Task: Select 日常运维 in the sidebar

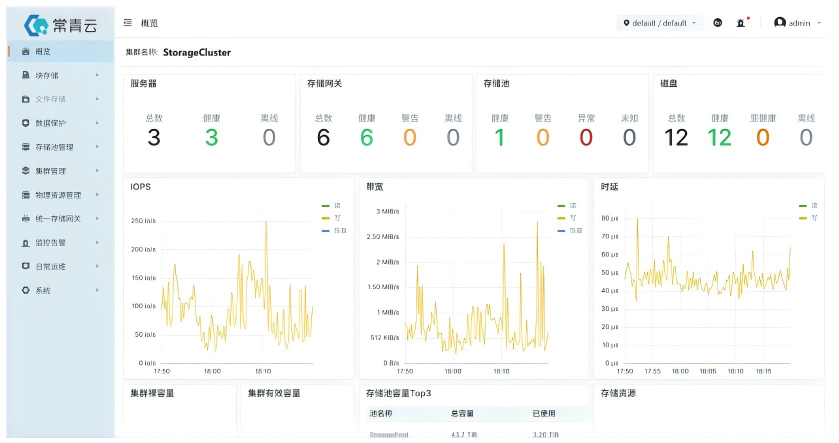Action: pos(52,266)
